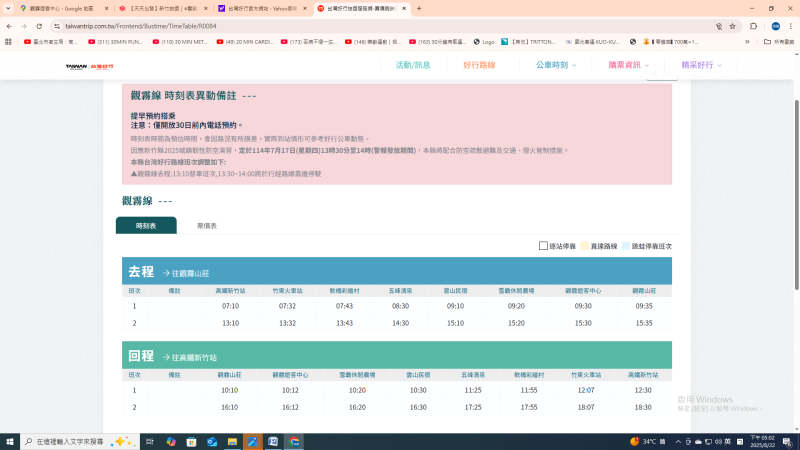This screenshot has height=450, width=800.
Task: Expand hidden system tray icons chevron
Action: 678,442
